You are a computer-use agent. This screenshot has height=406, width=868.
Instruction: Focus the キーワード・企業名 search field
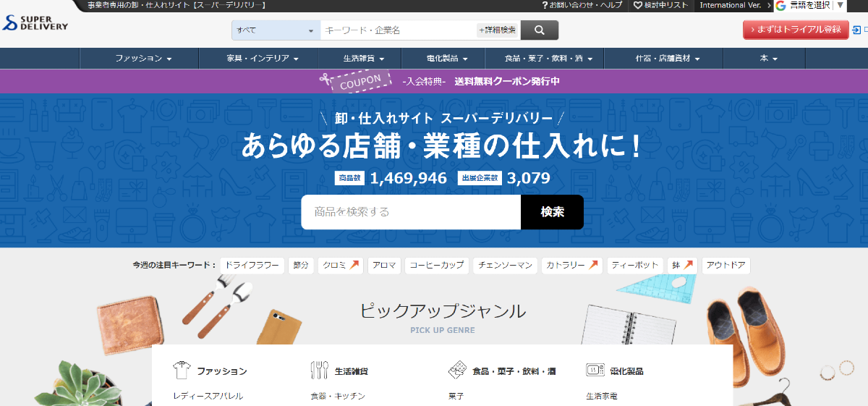click(x=398, y=30)
